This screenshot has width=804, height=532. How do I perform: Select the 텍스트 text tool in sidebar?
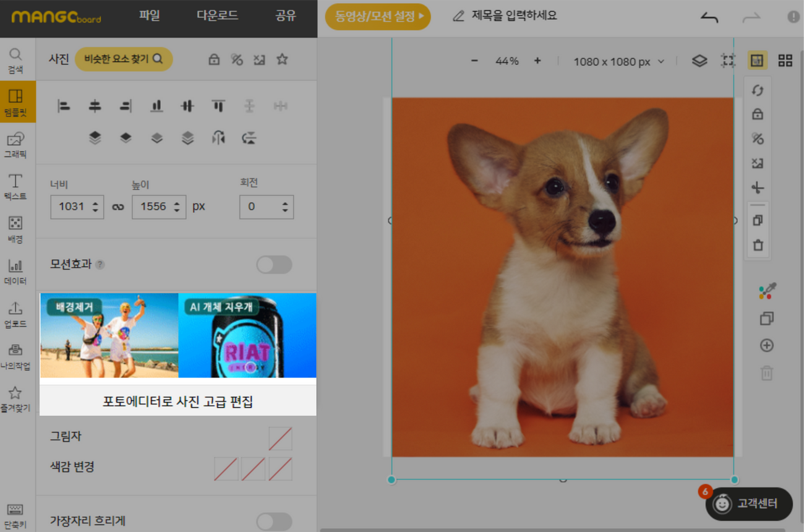15,187
